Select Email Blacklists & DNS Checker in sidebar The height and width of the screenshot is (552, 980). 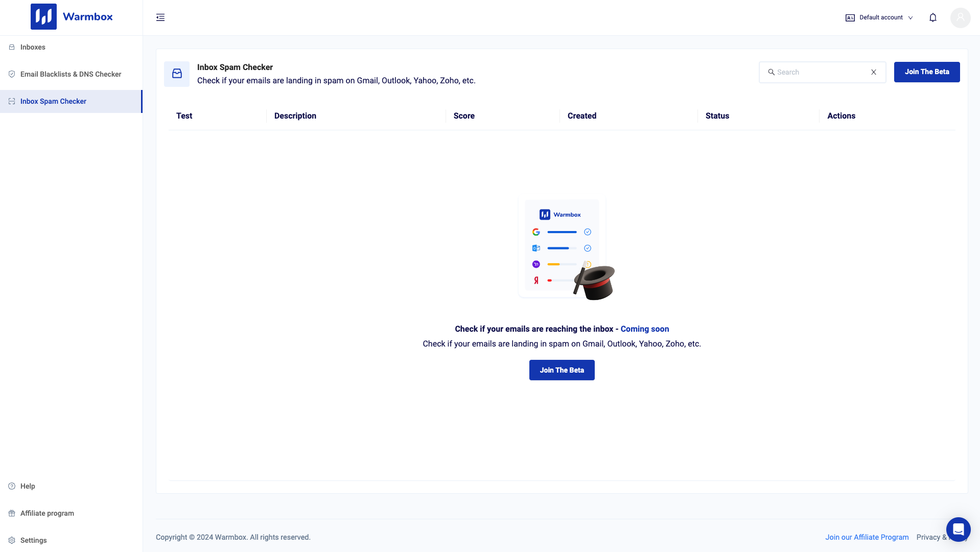pyautogui.click(x=71, y=74)
